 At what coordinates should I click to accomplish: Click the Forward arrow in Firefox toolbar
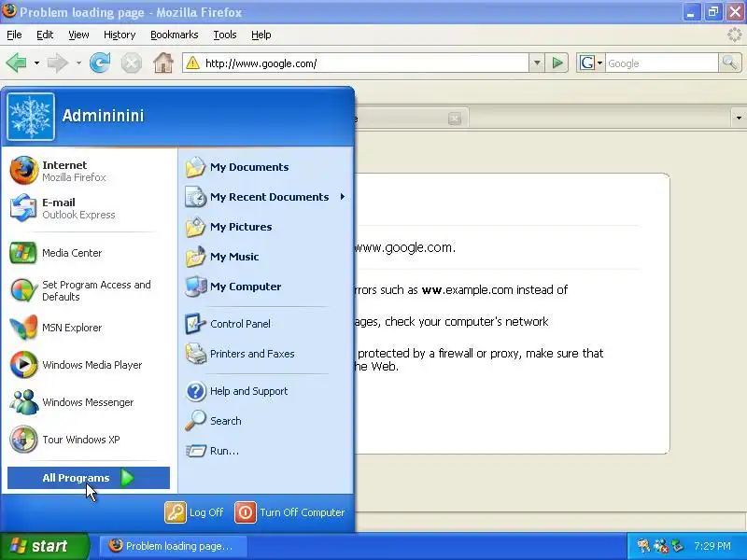click(x=58, y=63)
